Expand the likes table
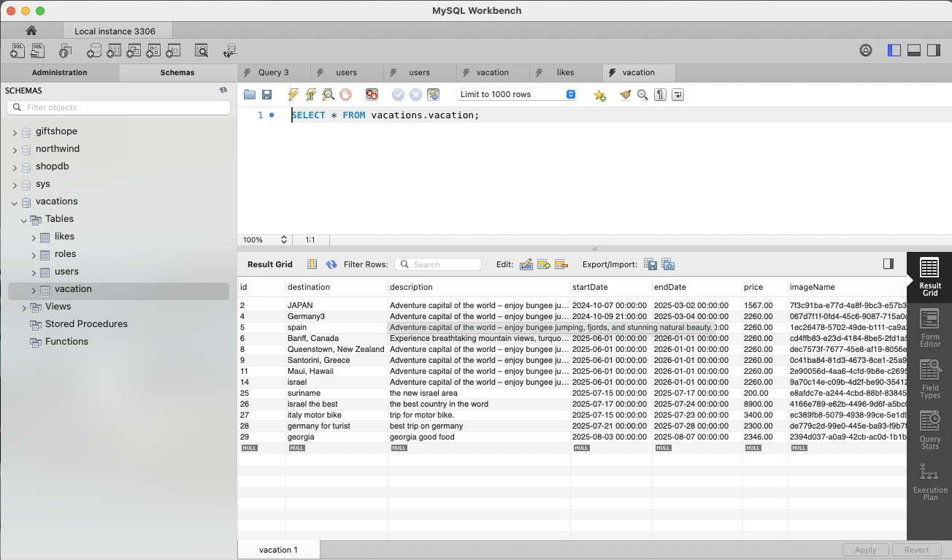 point(34,237)
